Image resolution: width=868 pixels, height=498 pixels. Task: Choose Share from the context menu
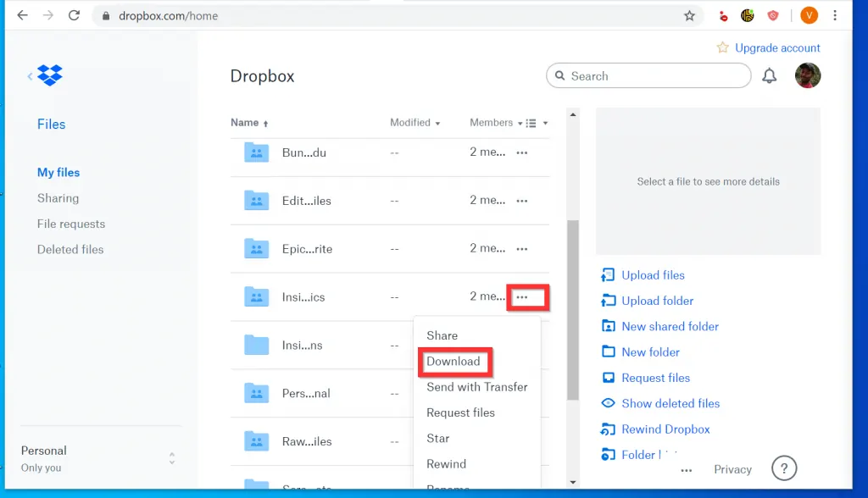click(x=442, y=335)
